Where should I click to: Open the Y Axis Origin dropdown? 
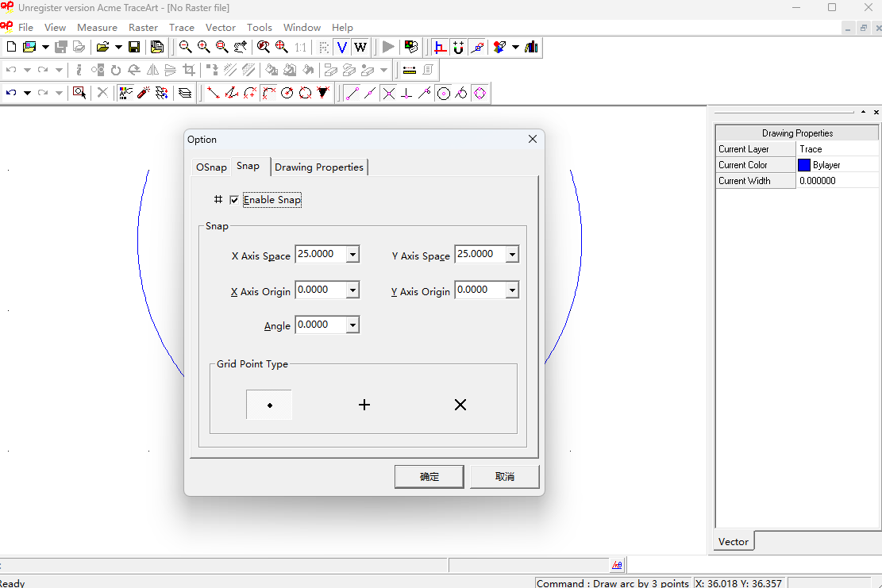(x=512, y=290)
